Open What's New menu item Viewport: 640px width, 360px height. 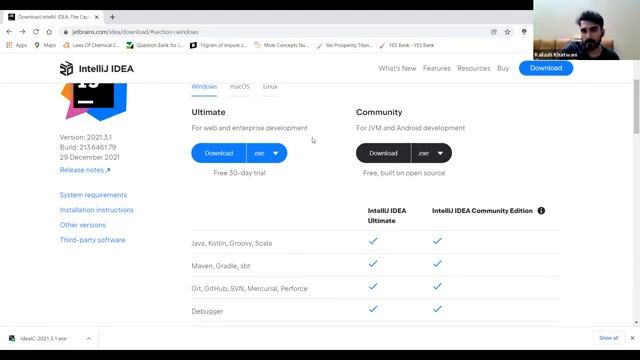[397, 68]
